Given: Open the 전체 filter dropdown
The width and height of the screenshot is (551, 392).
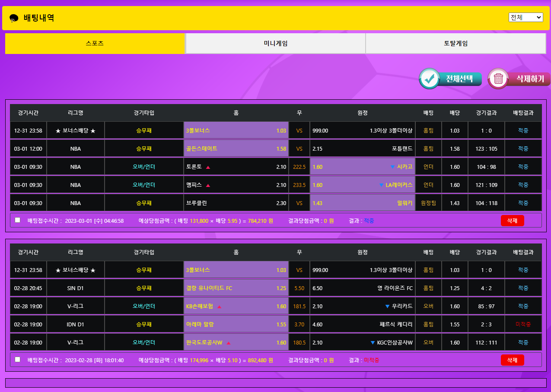Looking at the screenshot, I should pyautogui.click(x=526, y=17).
